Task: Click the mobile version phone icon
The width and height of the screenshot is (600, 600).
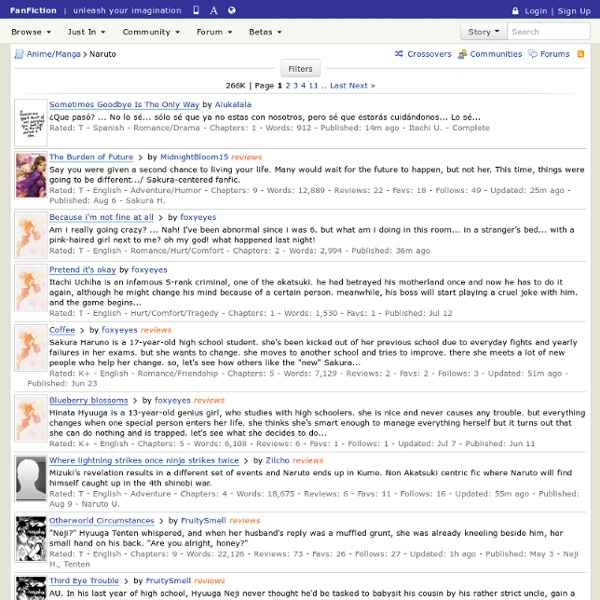Action: coord(196,10)
